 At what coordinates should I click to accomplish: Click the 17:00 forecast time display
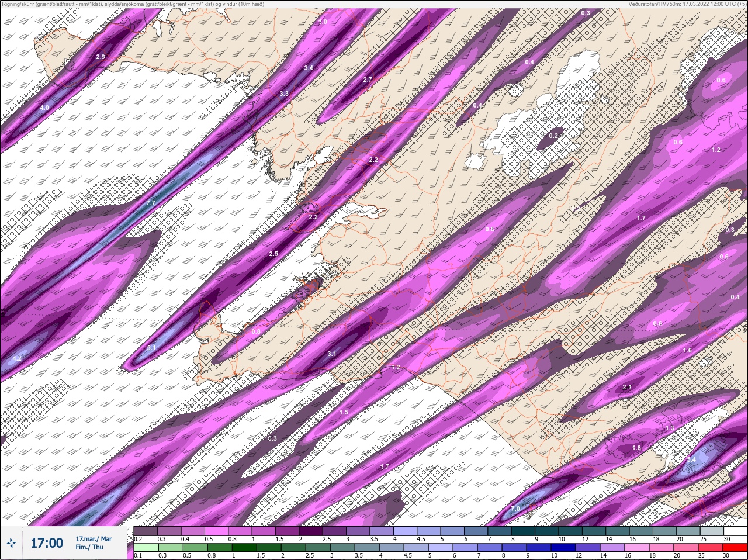tap(47, 543)
